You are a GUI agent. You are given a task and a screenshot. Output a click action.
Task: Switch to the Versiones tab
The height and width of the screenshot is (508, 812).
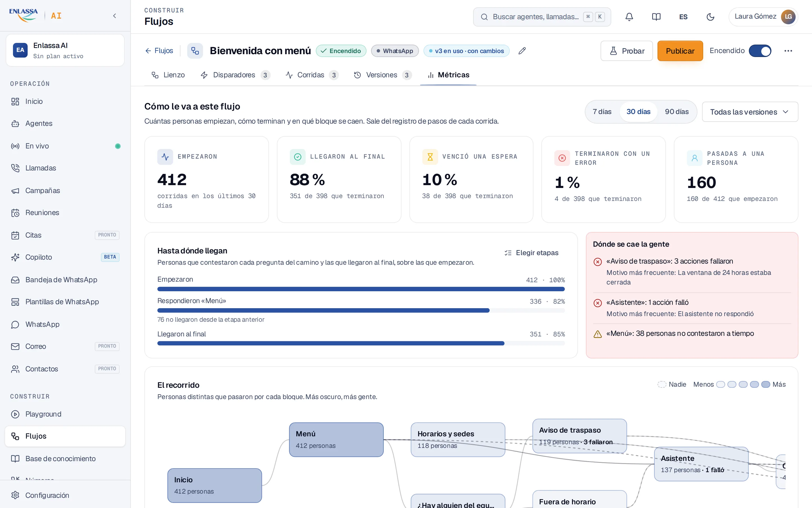click(383, 75)
